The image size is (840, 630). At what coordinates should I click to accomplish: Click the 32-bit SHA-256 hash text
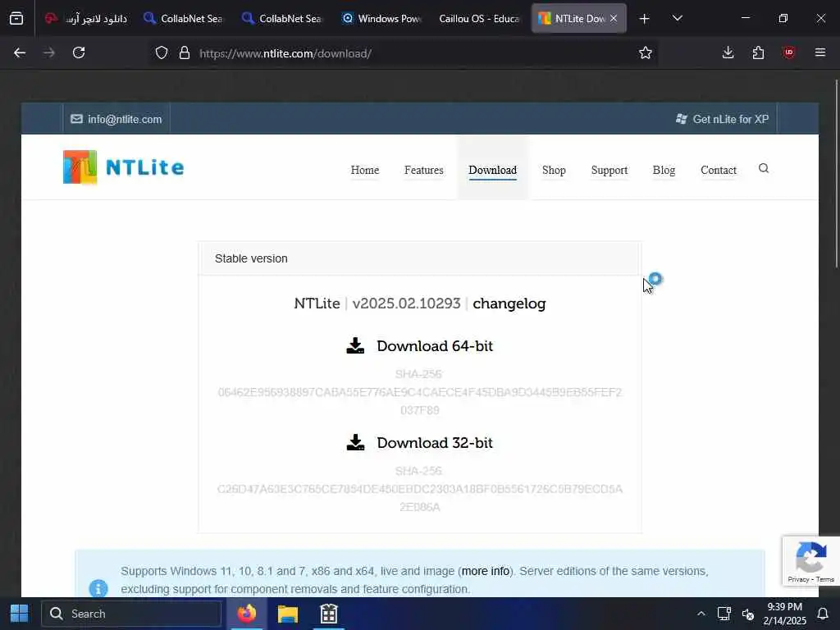(x=419, y=498)
